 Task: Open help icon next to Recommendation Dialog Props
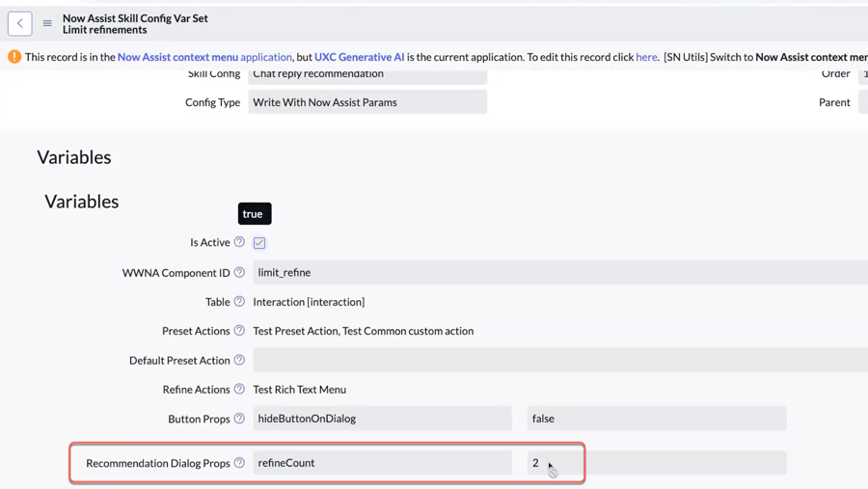(239, 463)
